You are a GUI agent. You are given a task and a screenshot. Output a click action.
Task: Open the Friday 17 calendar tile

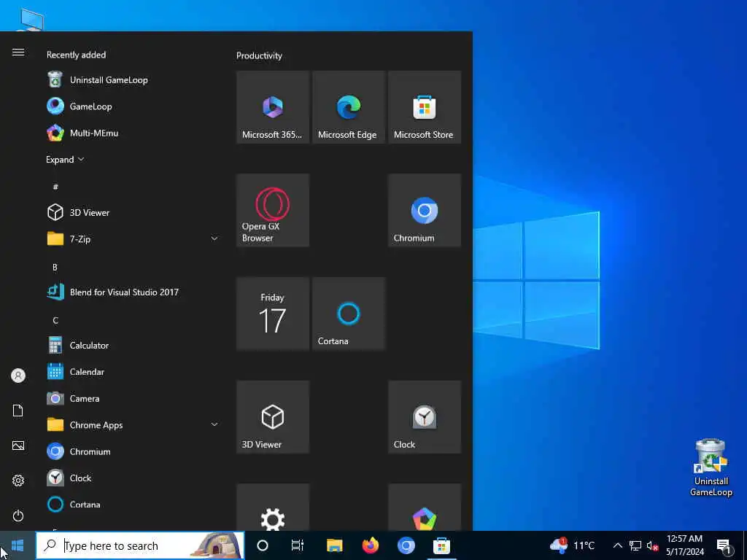click(273, 314)
